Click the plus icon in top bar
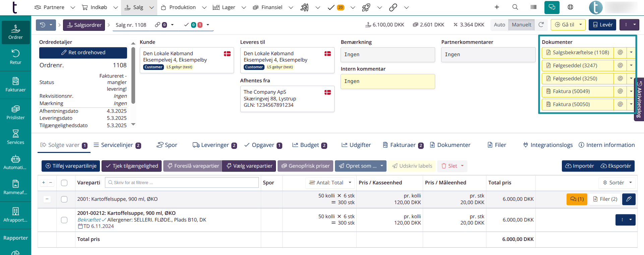644x255 pixels. click(x=497, y=7)
